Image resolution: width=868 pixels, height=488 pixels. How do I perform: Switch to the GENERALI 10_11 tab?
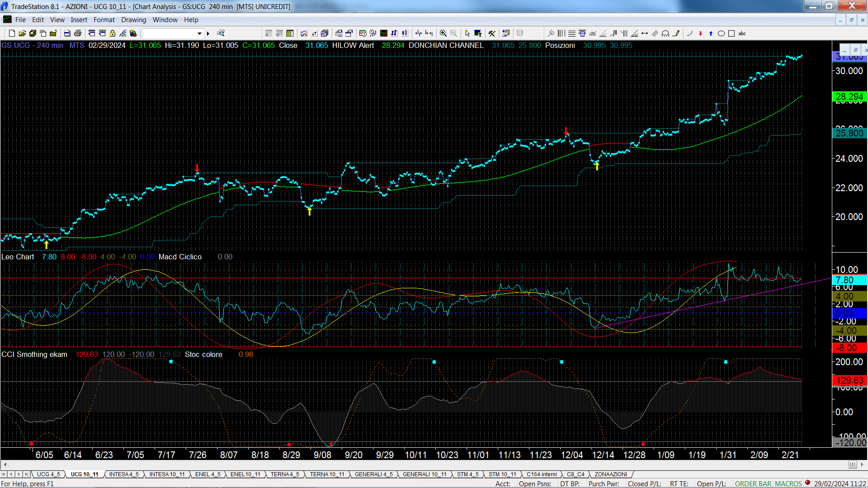coord(424,474)
